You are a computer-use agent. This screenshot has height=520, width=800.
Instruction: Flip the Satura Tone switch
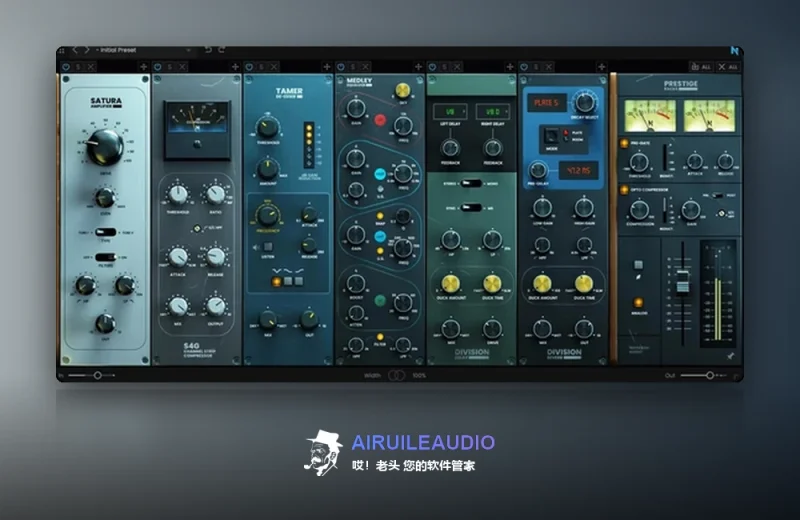(x=106, y=232)
